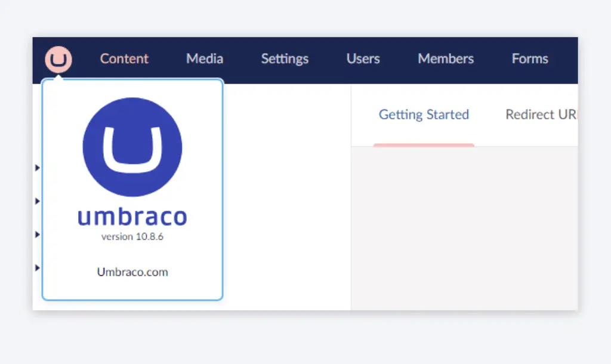This screenshot has width=611, height=364.
Task: Click the umbraco wordmark in popup
Action: click(132, 217)
